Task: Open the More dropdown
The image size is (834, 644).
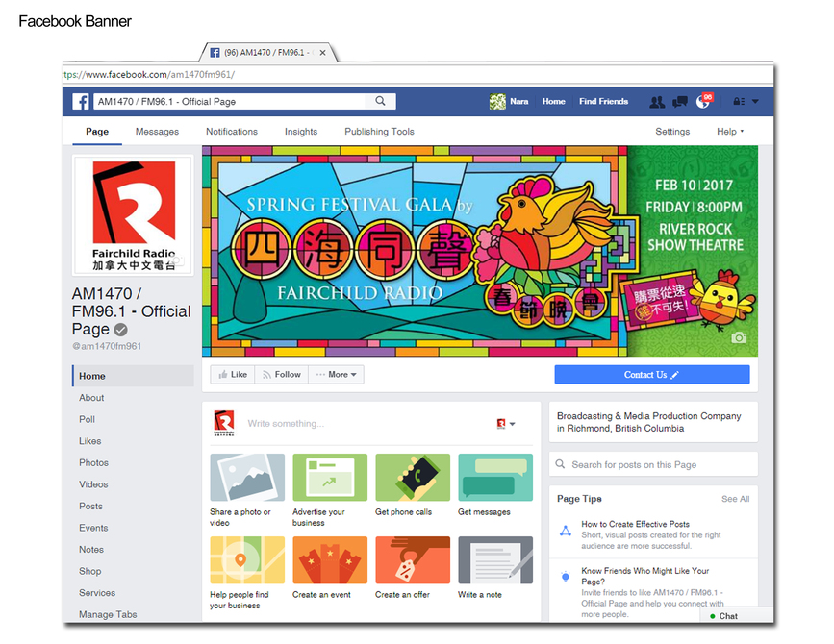Action: tap(336, 375)
